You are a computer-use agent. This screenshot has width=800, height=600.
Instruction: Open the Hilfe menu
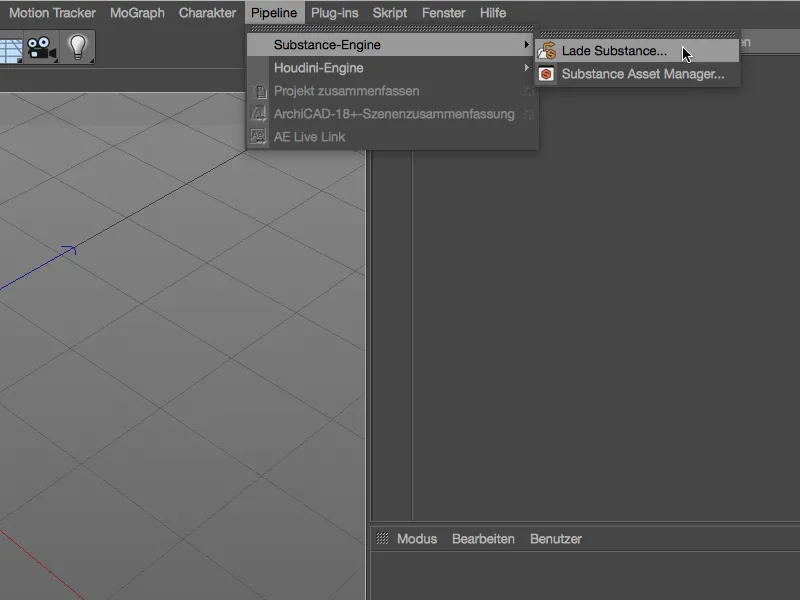[x=493, y=13]
